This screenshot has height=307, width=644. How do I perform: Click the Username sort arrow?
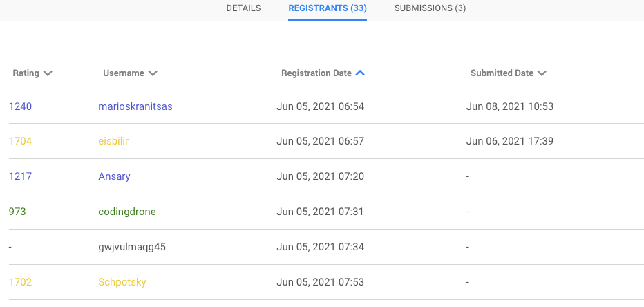153,73
